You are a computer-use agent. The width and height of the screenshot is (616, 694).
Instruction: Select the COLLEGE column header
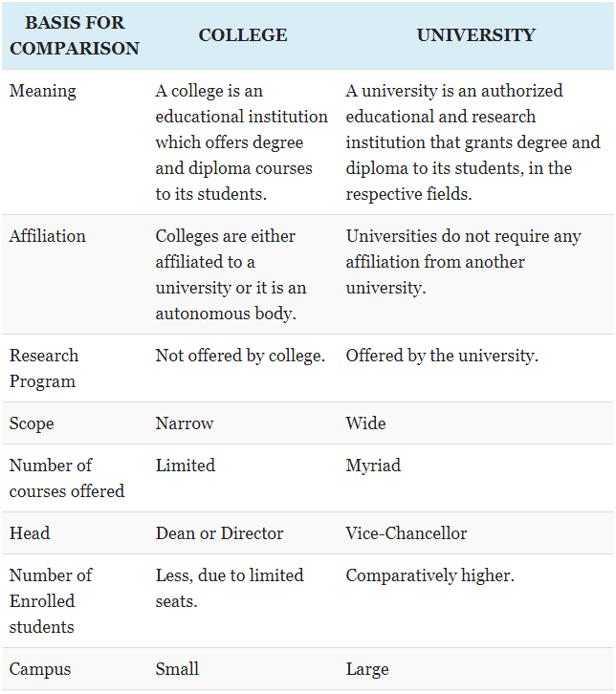click(x=243, y=35)
